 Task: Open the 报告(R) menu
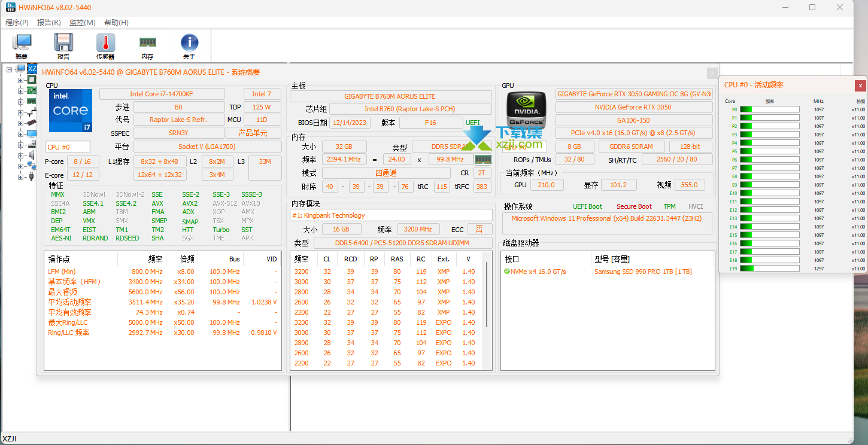pyautogui.click(x=49, y=23)
